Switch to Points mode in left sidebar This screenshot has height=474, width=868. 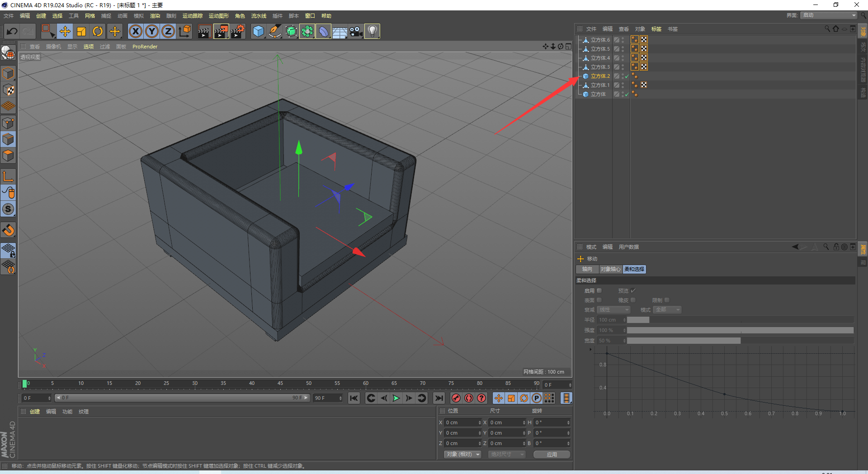coord(8,123)
